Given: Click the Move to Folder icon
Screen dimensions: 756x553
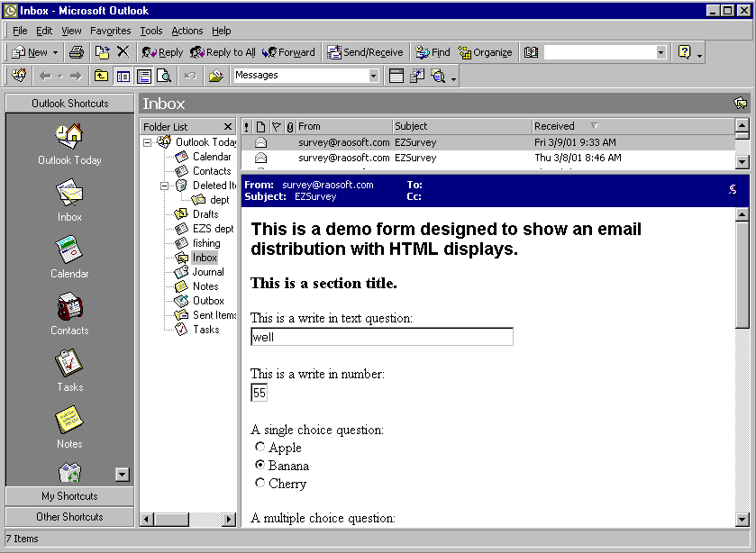Looking at the screenshot, I should click(x=102, y=52).
